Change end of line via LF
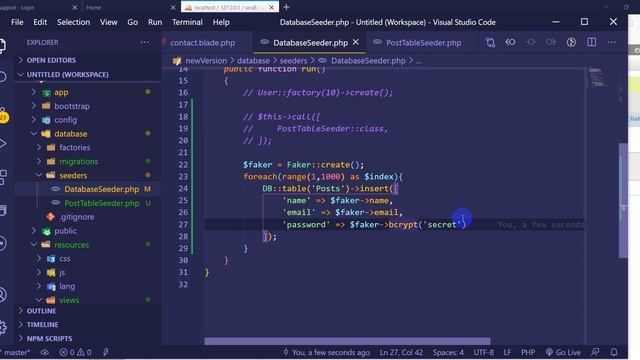The image size is (640, 360). click(x=507, y=352)
